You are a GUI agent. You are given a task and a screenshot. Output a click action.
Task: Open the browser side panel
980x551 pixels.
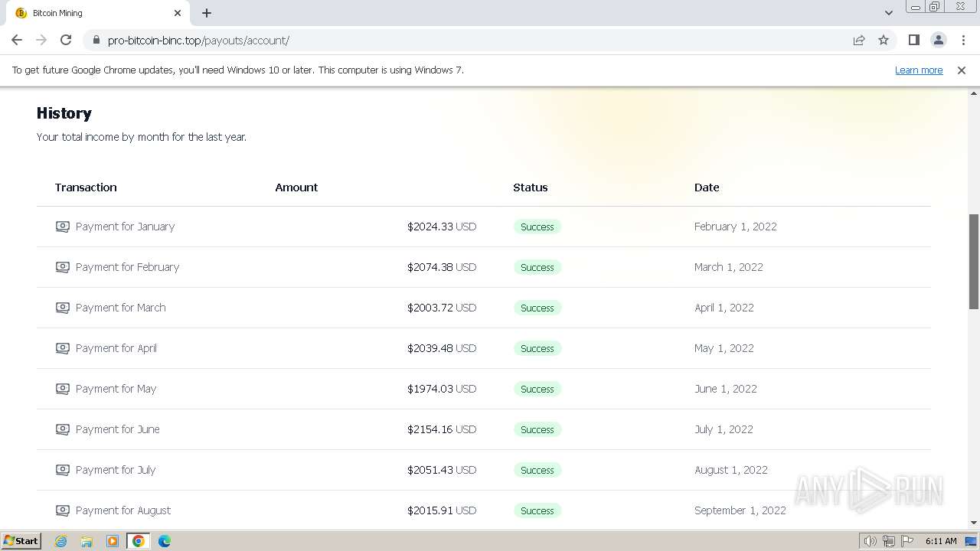click(913, 40)
